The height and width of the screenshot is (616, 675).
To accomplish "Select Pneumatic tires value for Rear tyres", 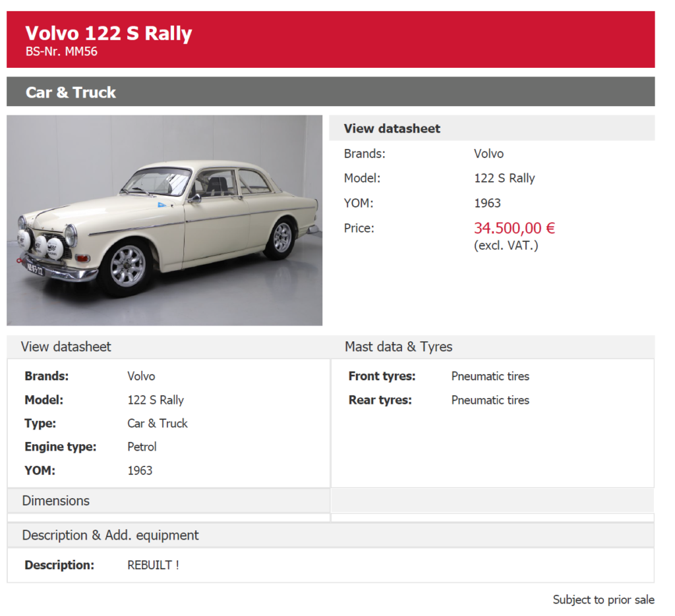I will pos(490,400).
